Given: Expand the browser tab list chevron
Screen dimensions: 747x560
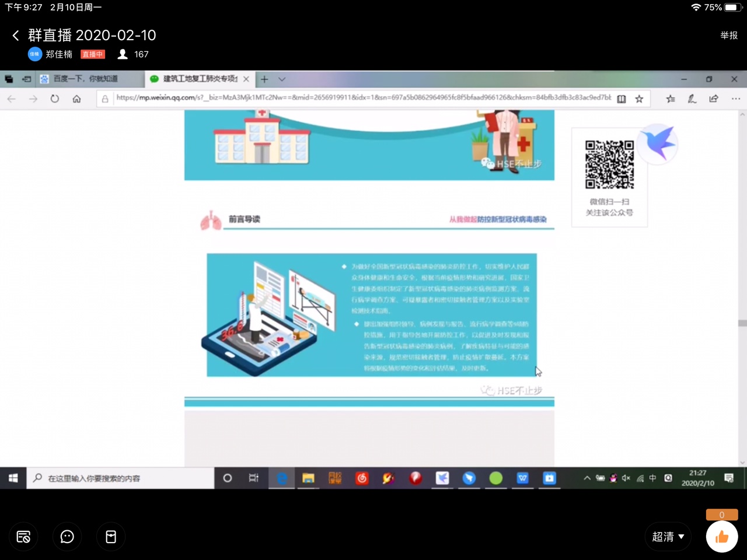Looking at the screenshot, I should [282, 79].
